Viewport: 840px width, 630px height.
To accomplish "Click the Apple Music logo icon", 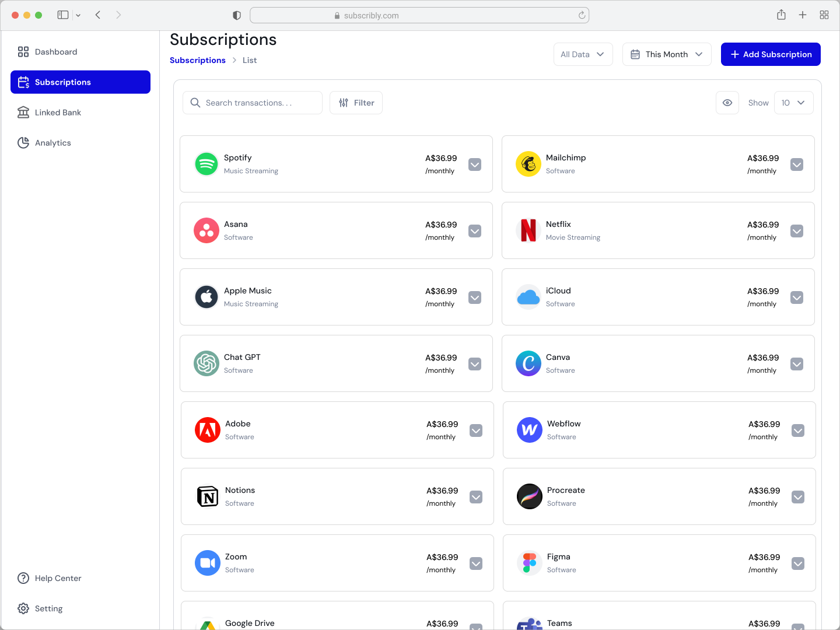I will point(206,297).
